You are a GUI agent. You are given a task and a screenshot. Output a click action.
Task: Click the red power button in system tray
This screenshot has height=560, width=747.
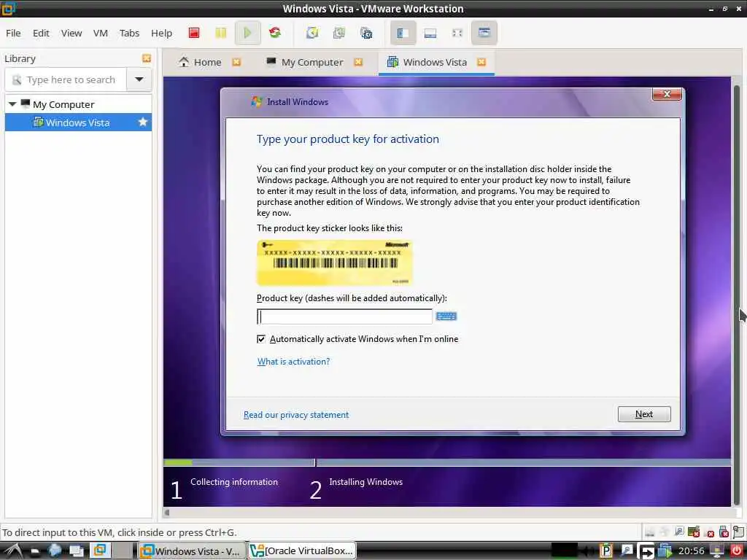point(737,551)
